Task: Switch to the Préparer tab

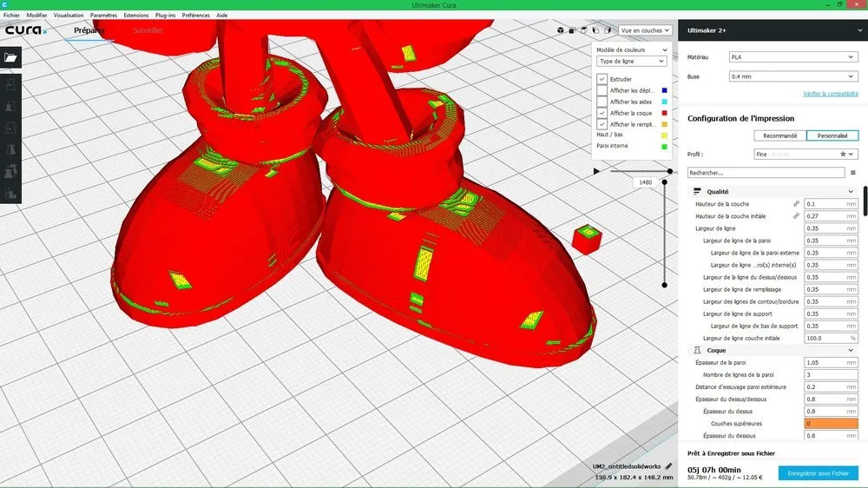Action: coord(89,30)
